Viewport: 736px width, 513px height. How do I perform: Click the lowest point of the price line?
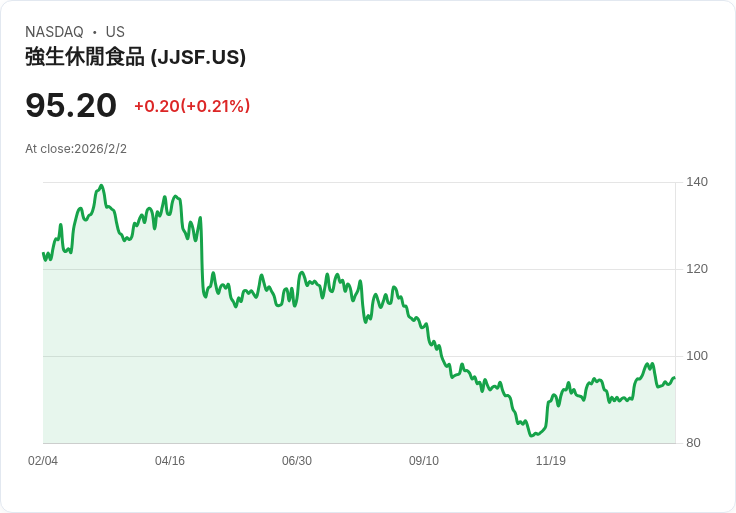click(533, 436)
